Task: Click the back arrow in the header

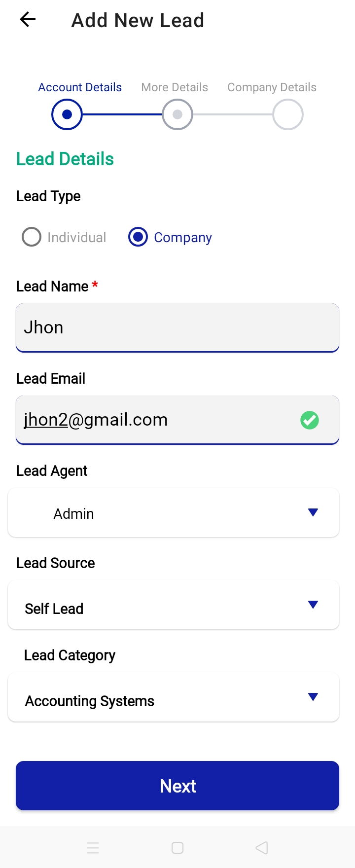Action: click(x=28, y=20)
